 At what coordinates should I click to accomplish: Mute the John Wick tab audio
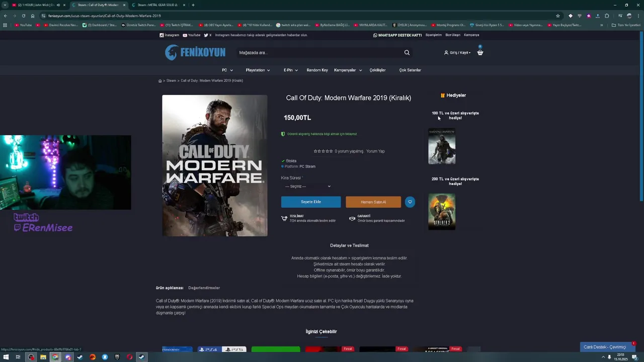pos(58,5)
